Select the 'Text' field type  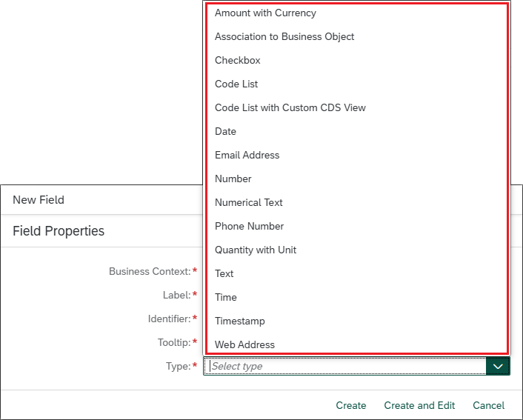point(224,273)
